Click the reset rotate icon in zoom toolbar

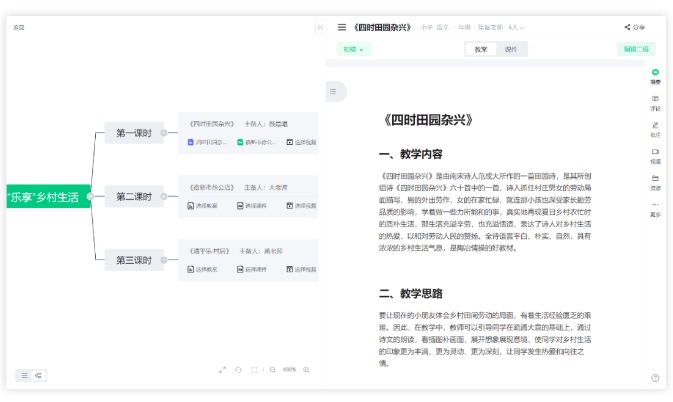pos(238,370)
